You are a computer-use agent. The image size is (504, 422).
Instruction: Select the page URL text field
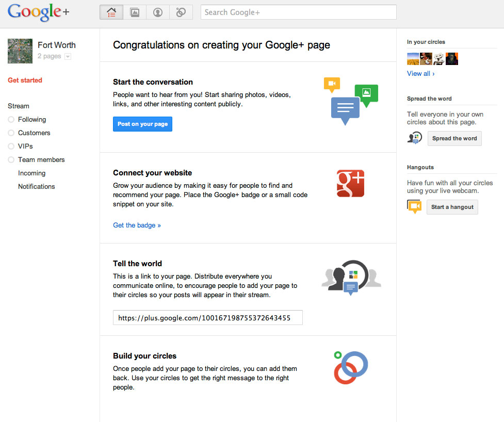click(x=208, y=318)
